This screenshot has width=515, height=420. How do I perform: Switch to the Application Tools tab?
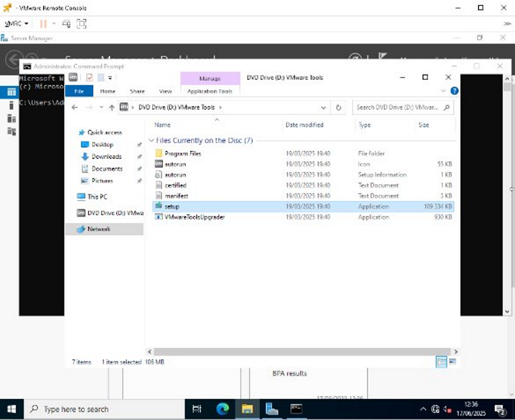coord(209,92)
